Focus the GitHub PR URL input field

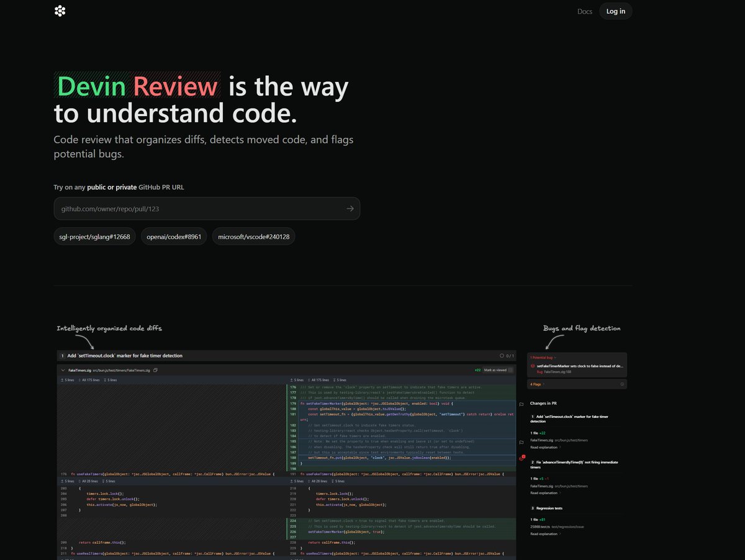207,209
